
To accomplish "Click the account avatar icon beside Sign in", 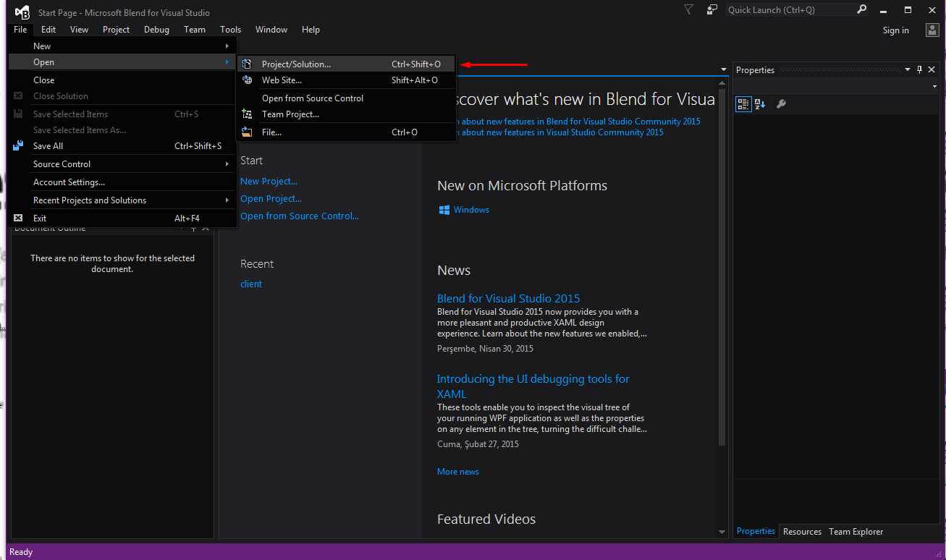I will click(932, 30).
